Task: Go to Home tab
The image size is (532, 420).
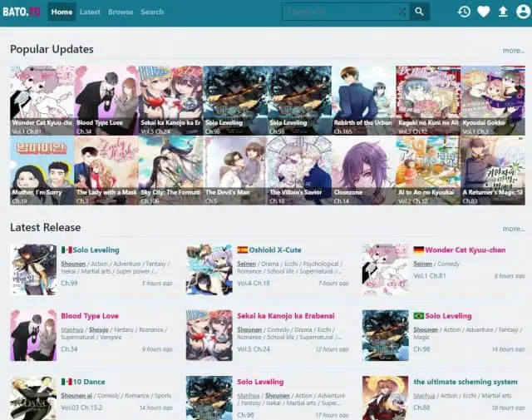Action: coord(62,12)
